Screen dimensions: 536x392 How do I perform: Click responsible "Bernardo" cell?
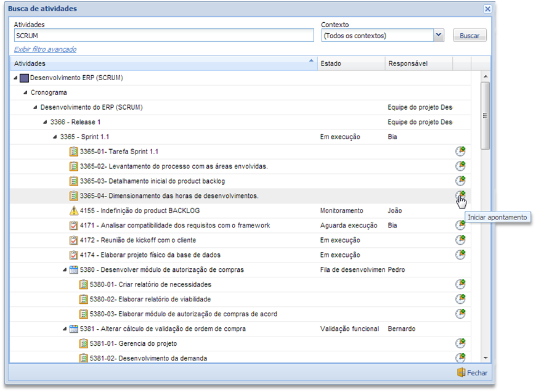click(x=402, y=329)
